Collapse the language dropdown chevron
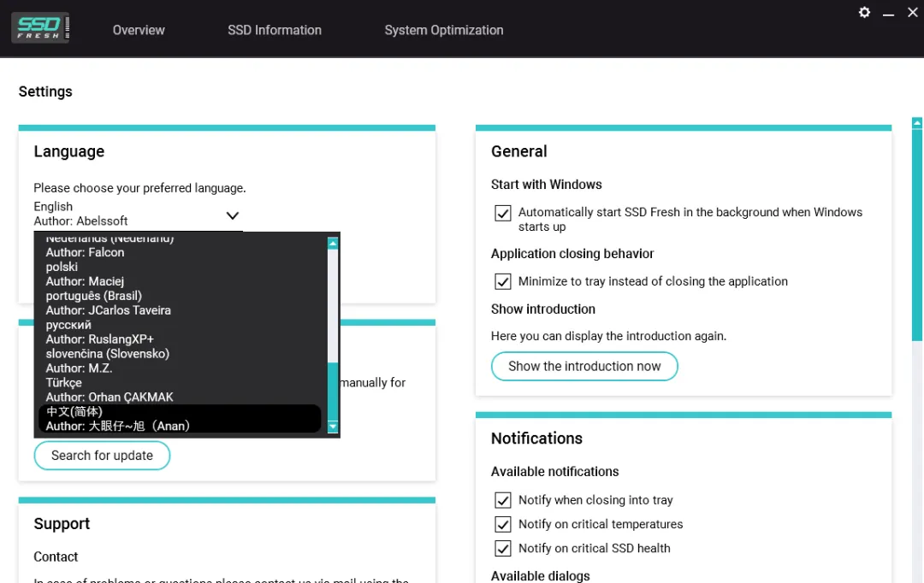 tap(233, 215)
